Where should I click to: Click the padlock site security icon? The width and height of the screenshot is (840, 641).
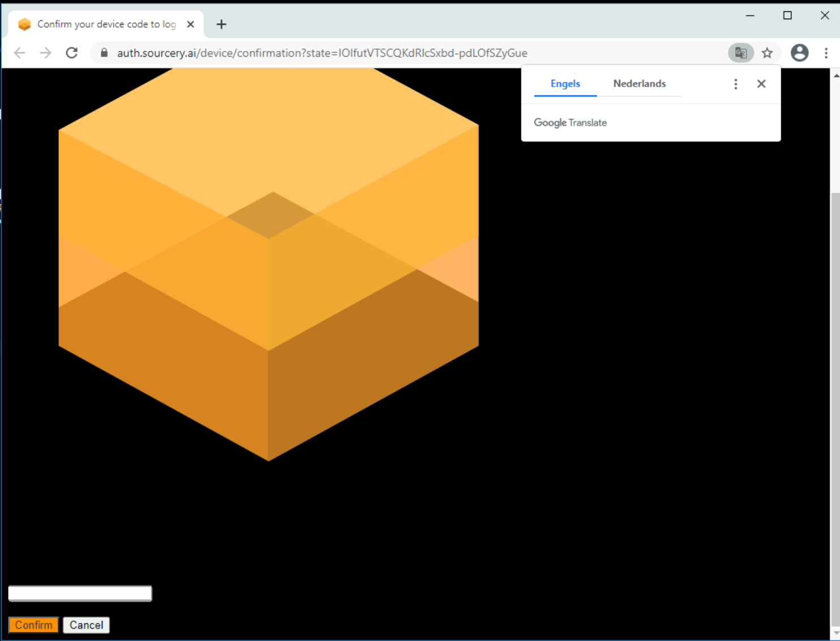click(x=104, y=53)
